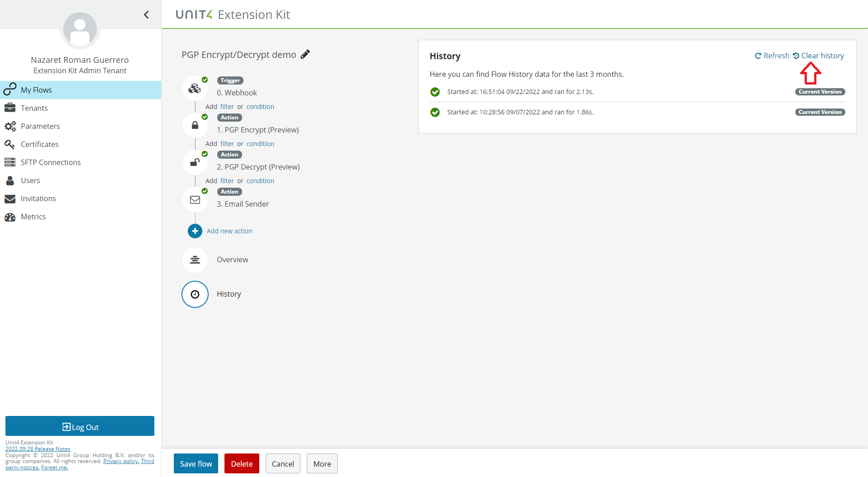868x477 pixels.
Task: Open Tenants in sidebar
Action: click(x=81, y=108)
